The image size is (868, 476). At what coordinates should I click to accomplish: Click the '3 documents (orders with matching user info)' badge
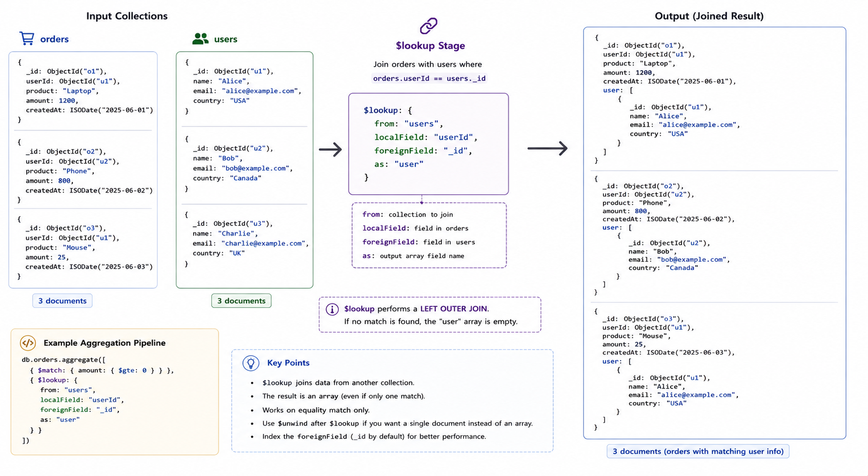(x=698, y=451)
